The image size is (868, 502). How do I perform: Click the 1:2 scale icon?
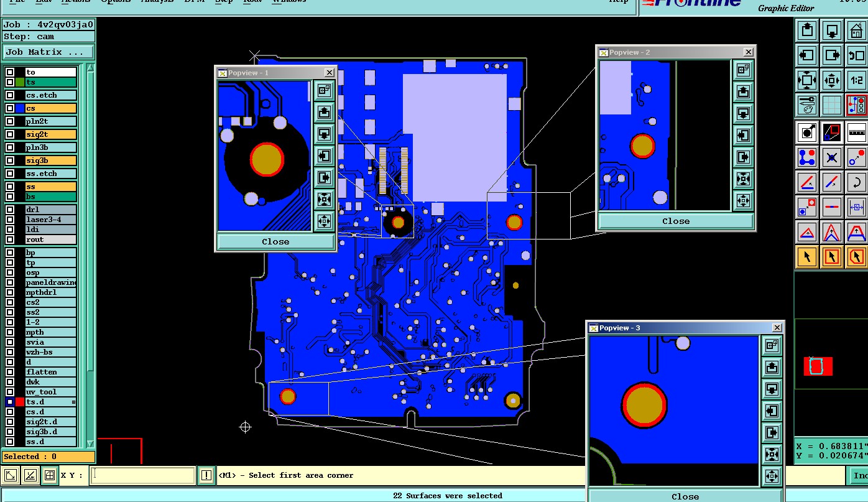pos(857,80)
